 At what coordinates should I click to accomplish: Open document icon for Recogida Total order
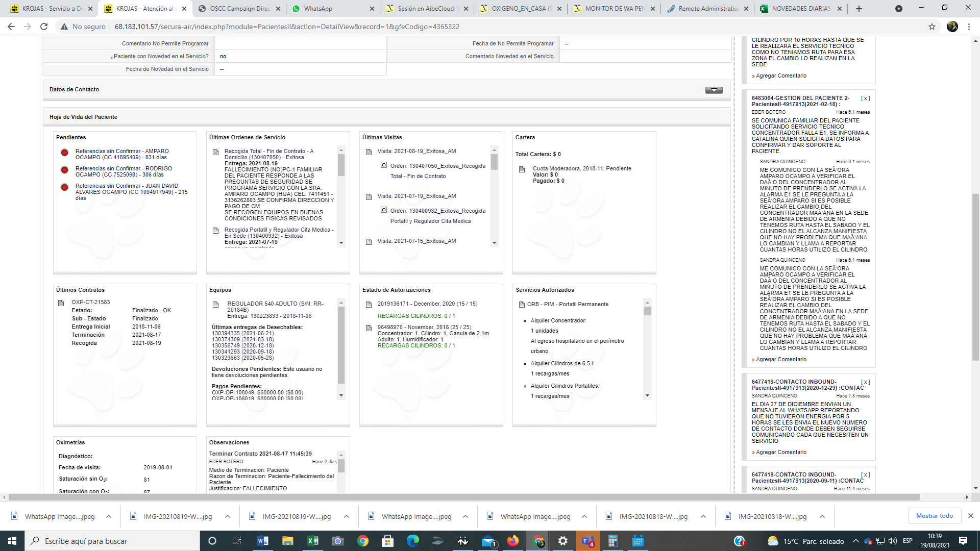click(215, 152)
